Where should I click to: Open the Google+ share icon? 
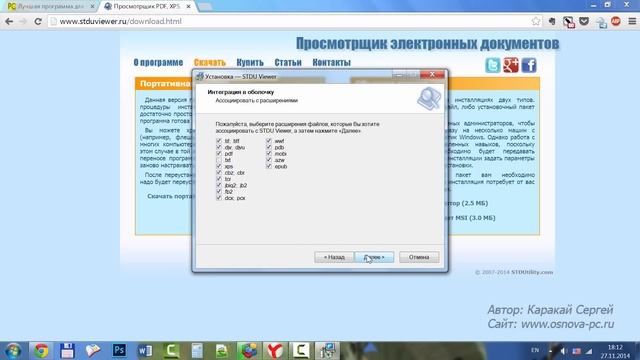511,65
